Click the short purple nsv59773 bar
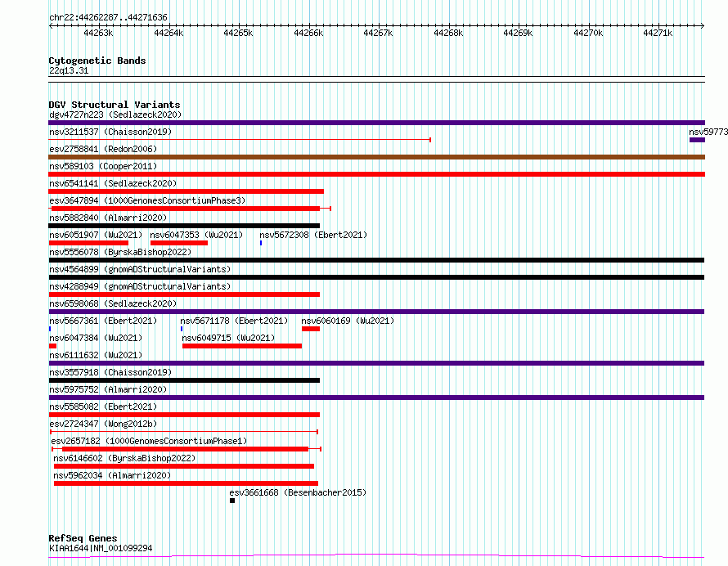Image resolution: width=728 pixels, height=566 pixels. tap(698, 140)
